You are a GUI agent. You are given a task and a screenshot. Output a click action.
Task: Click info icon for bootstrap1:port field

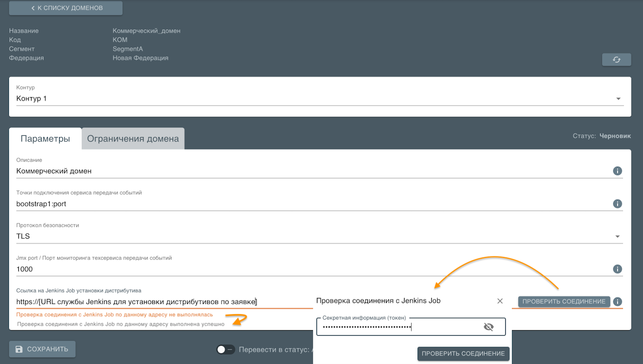(617, 204)
